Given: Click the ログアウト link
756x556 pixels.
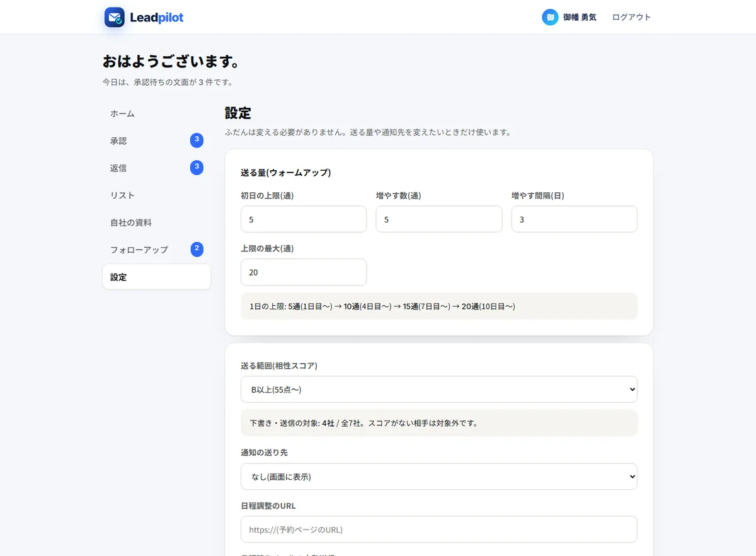Looking at the screenshot, I should (631, 18).
